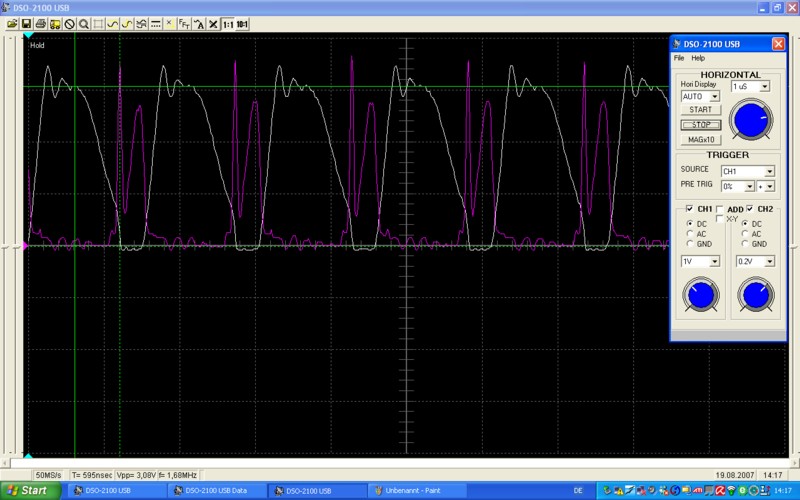Switch to third DSO-2100 USB taskbar button
The width and height of the screenshot is (800, 500).
[316, 491]
